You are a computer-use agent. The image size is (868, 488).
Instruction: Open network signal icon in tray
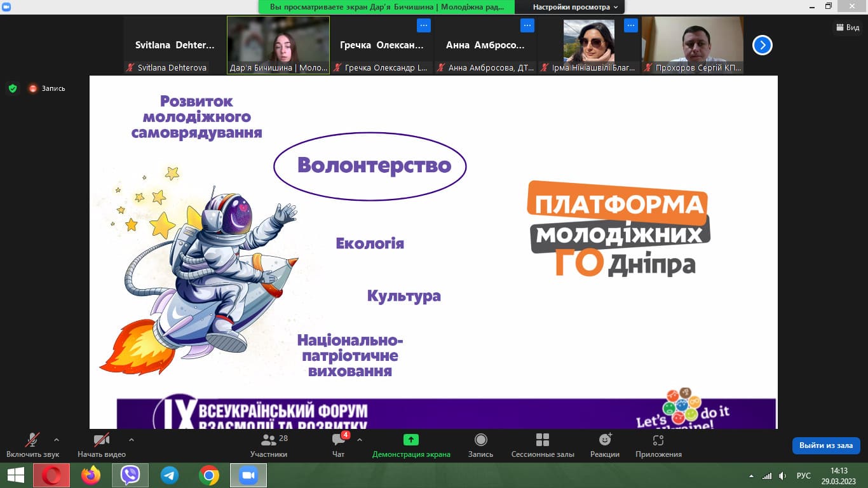(x=767, y=475)
